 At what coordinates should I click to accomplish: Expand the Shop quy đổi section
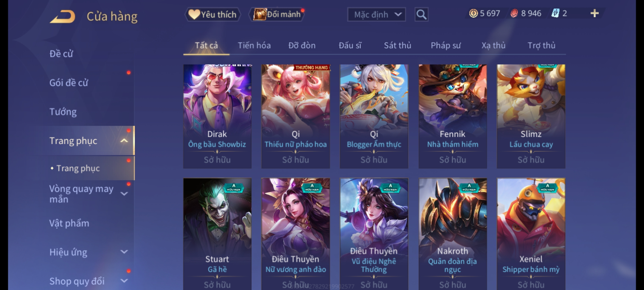[124, 281]
